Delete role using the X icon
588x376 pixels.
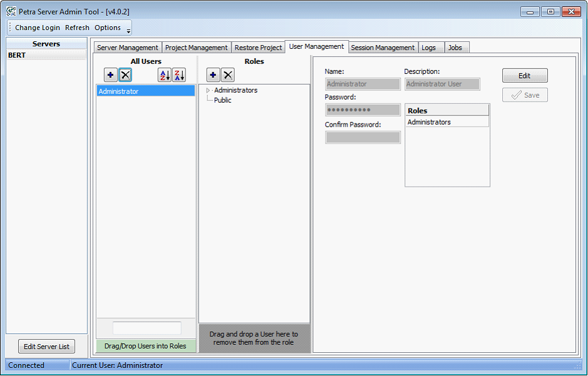[228, 75]
